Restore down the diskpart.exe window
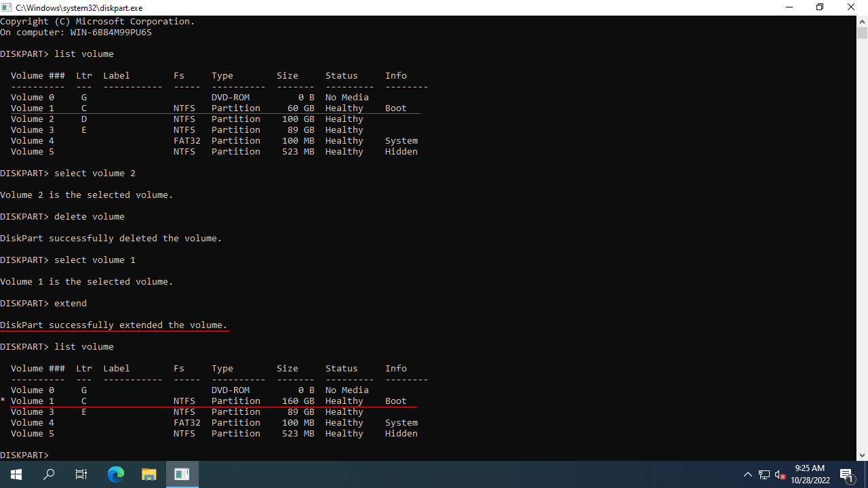The height and width of the screenshot is (488, 868). (x=820, y=7)
